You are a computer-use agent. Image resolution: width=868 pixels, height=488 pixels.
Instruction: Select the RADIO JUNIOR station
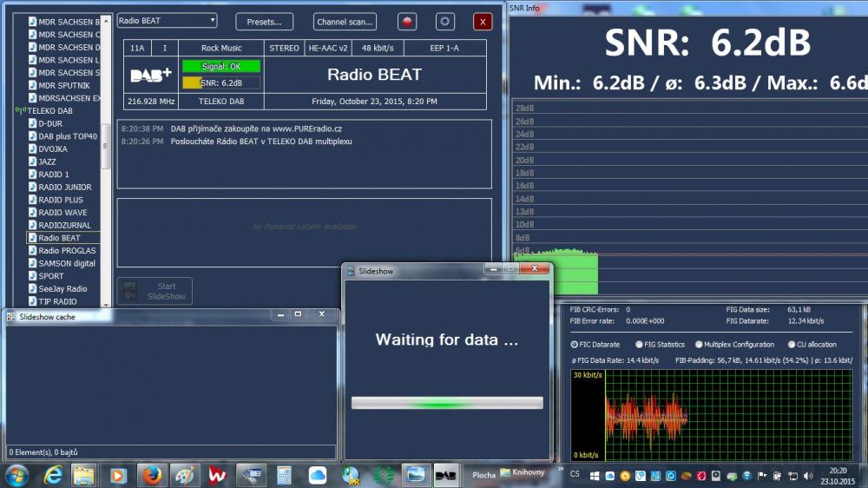click(60, 188)
